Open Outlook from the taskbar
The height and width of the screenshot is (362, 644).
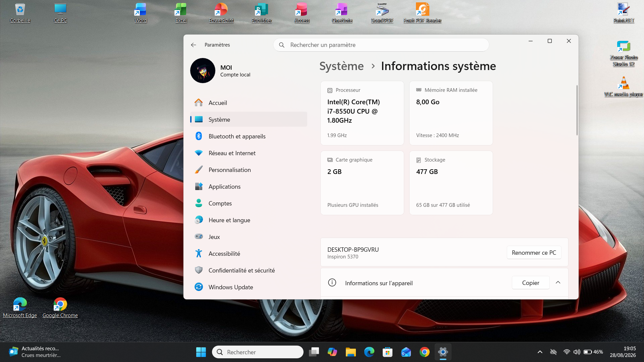[x=406, y=352]
